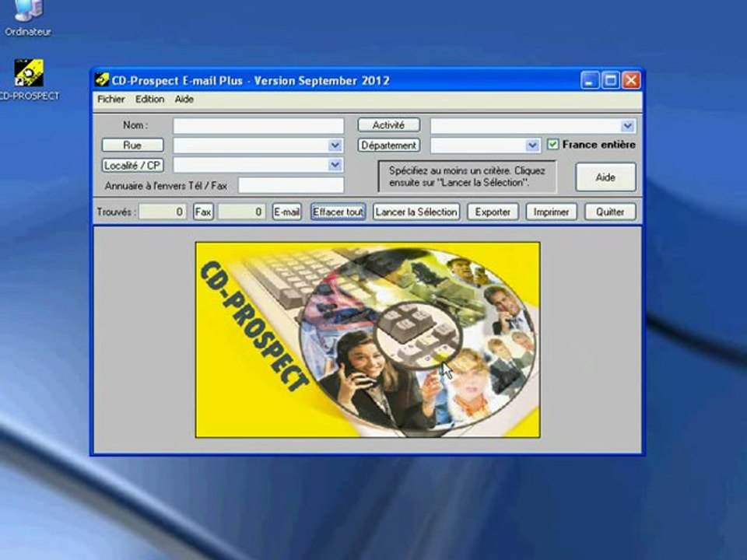Click the Effacer tout button
This screenshot has height=560, width=747.
pos(338,212)
